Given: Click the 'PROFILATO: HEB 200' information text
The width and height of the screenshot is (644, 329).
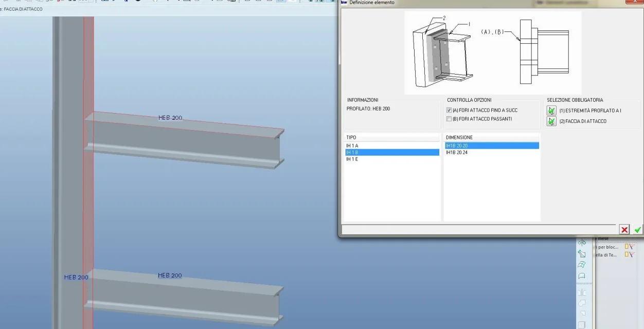Looking at the screenshot, I should tap(368, 109).
